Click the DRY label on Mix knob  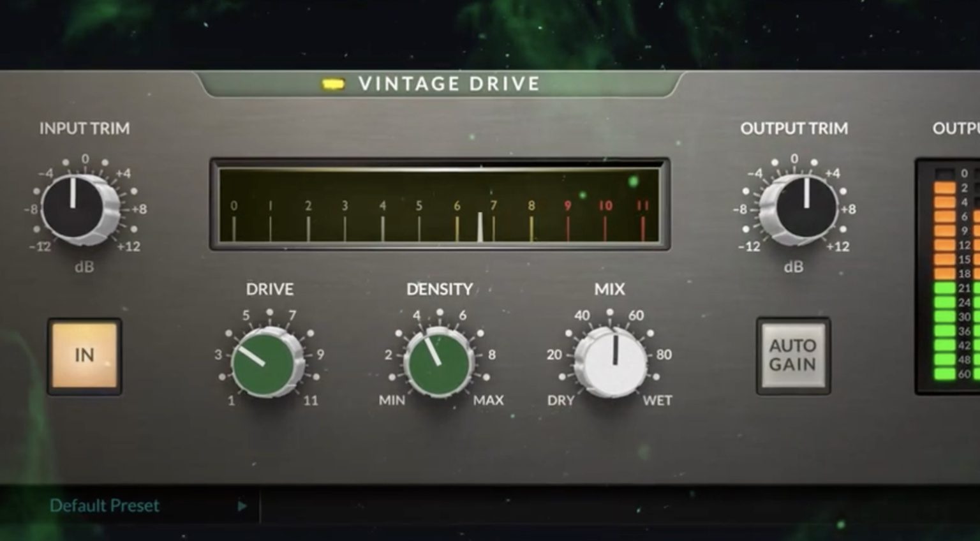point(561,401)
